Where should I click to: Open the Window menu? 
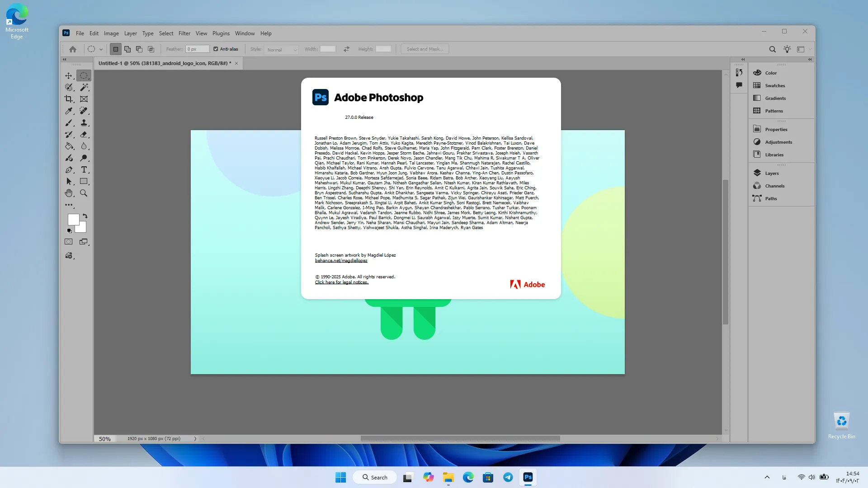click(245, 33)
